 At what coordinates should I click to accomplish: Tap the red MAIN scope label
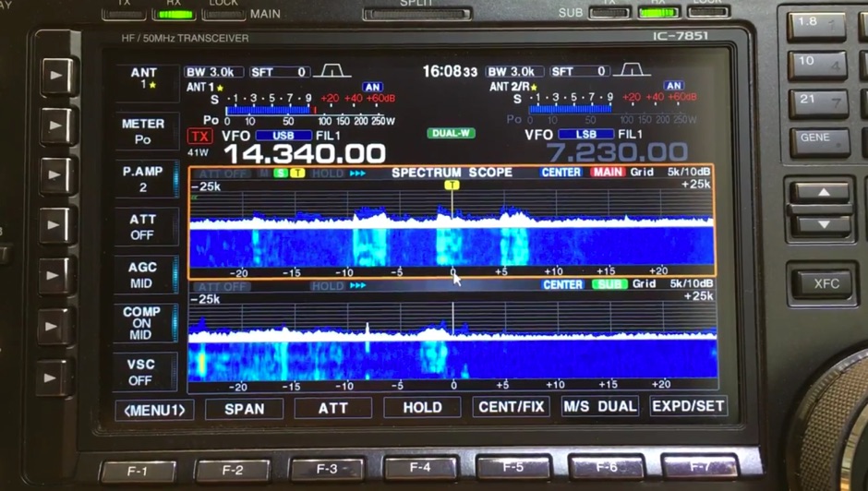[x=608, y=173]
